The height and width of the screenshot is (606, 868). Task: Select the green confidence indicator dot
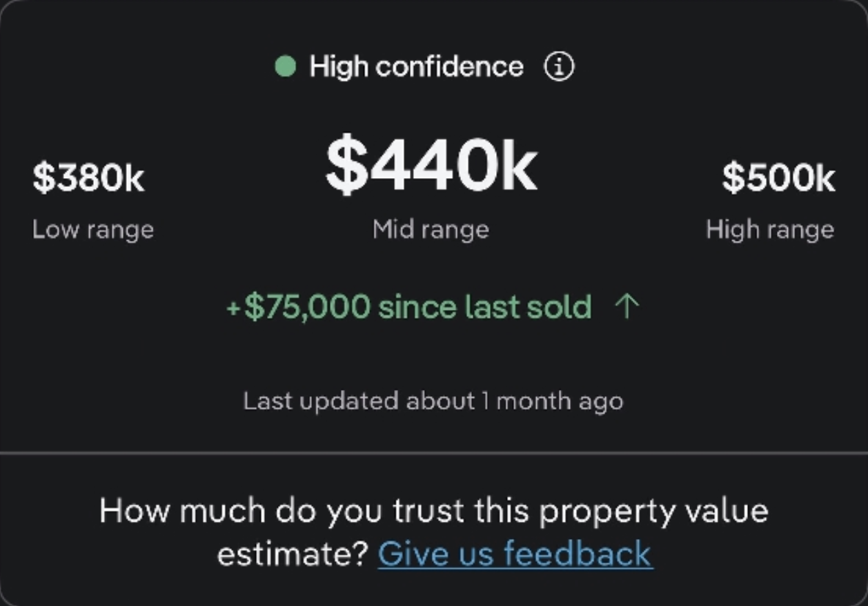click(285, 67)
